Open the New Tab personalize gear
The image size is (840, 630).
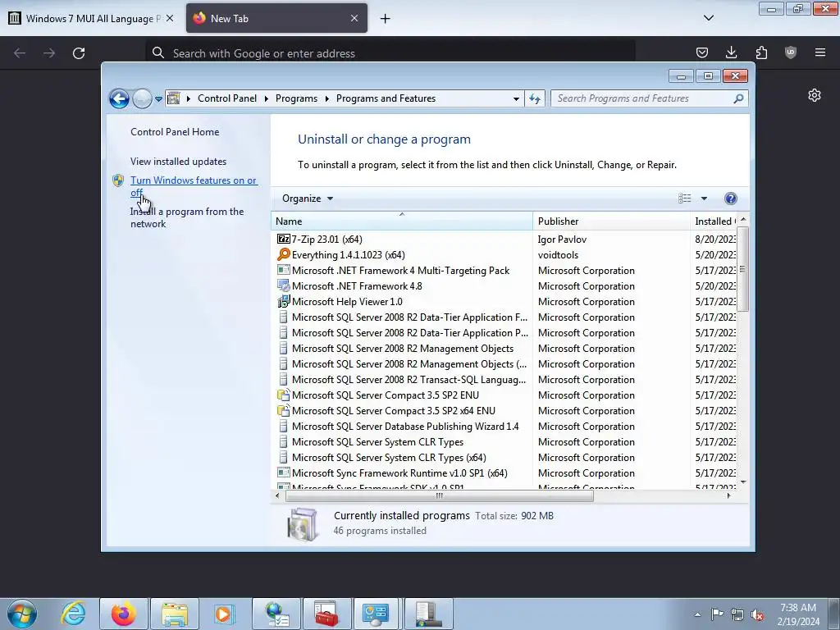coord(815,95)
